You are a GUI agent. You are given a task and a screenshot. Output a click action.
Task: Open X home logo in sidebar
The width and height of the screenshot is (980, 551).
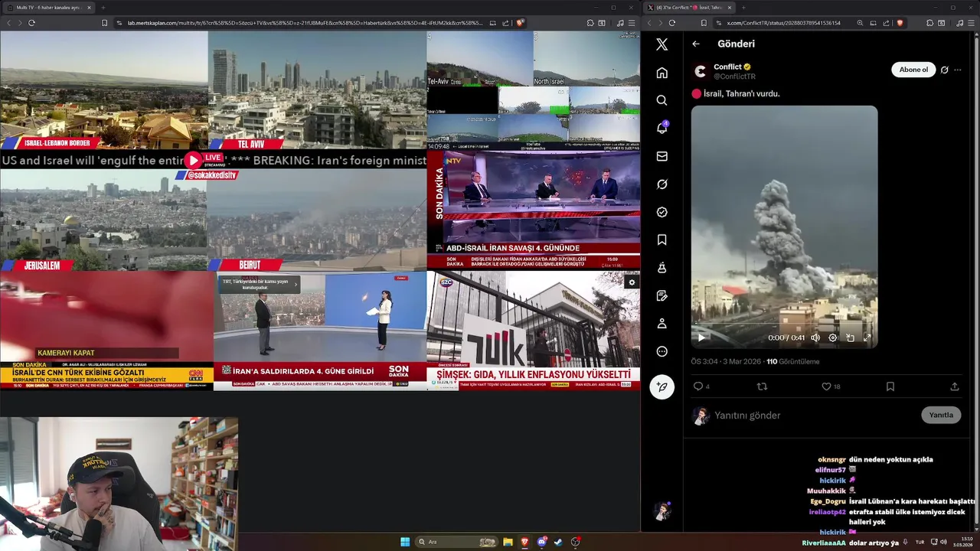click(x=662, y=44)
